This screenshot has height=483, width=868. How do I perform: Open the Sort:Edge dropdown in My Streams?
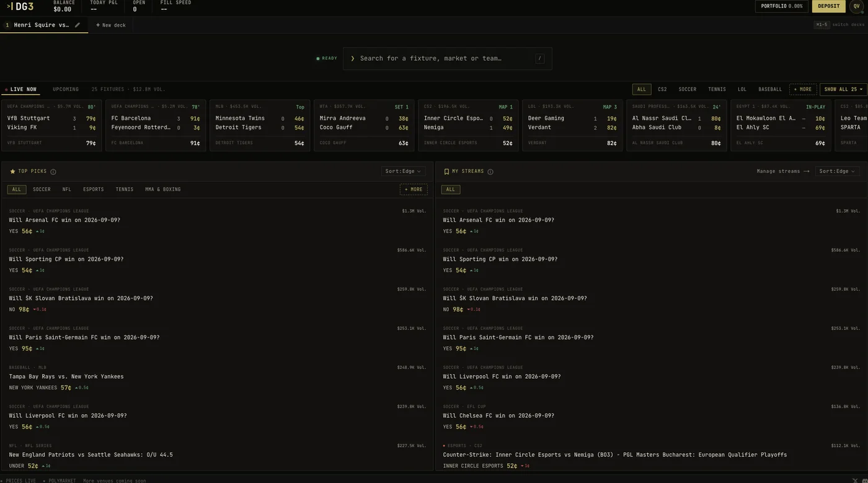[x=837, y=171]
